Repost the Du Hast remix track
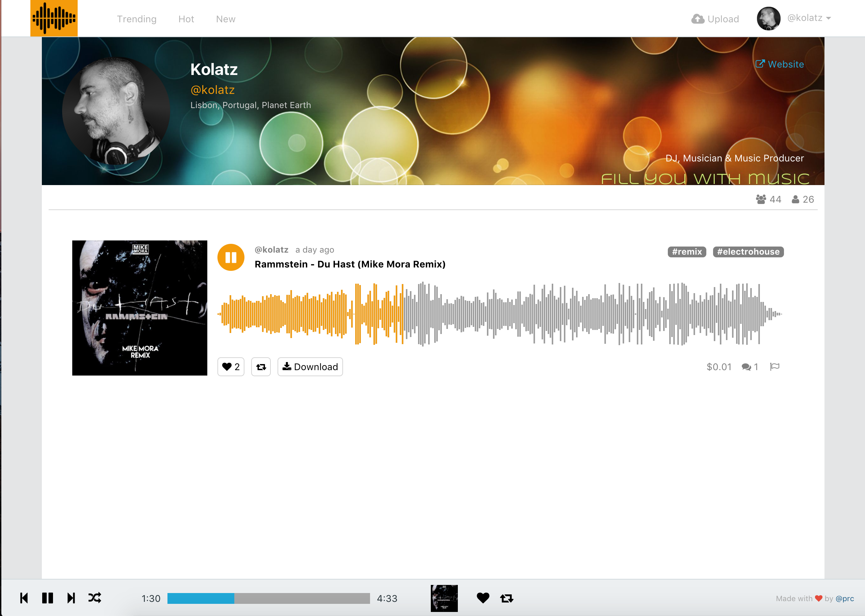This screenshot has height=616, width=865. [261, 367]
